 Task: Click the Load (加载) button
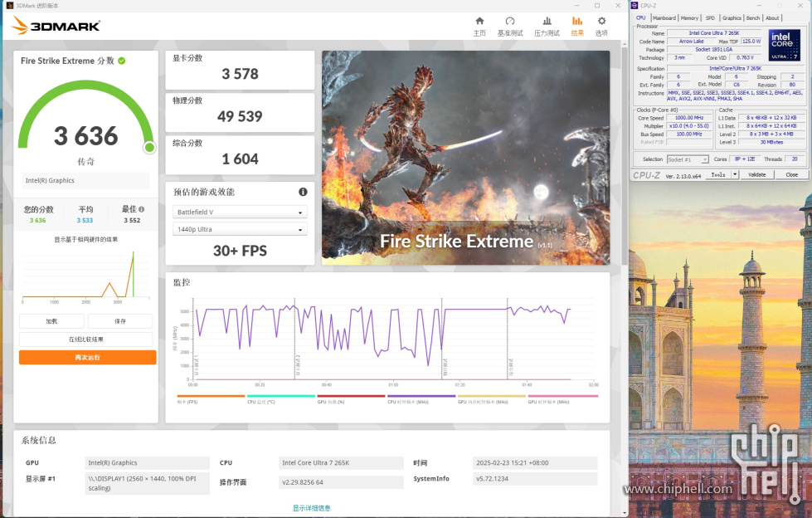pos(51,321)
